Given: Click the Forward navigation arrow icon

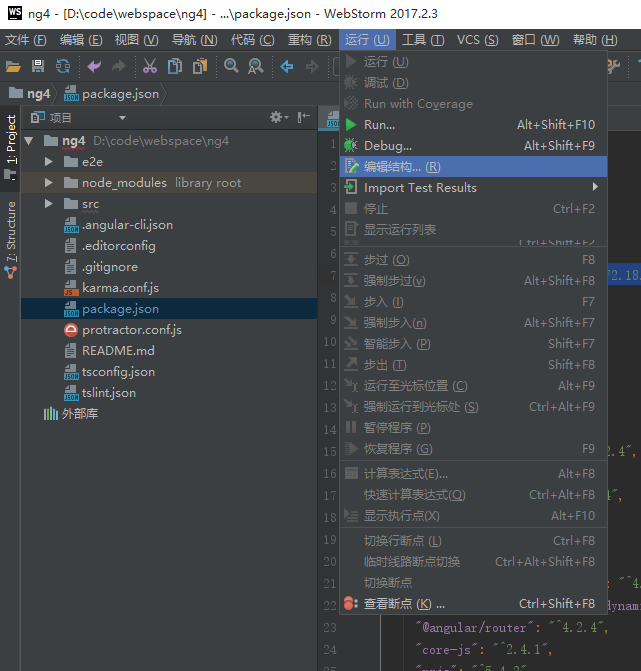Looking at the screenshot, I should pos(312,66).
